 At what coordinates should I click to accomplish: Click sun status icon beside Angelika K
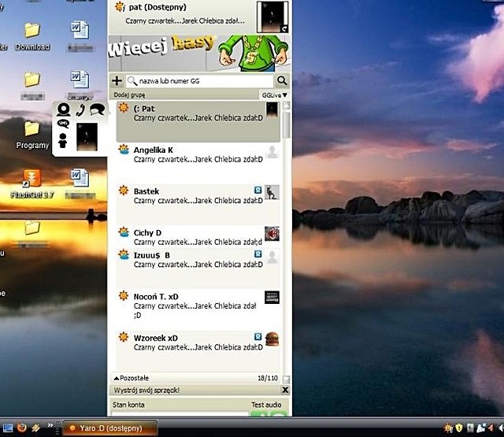click(x=124, y=150)
